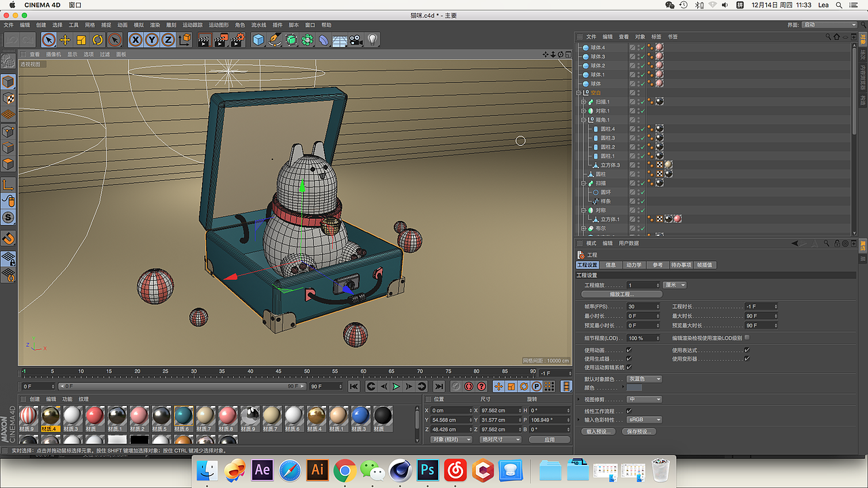
Task: Switch the coordinate system mode
Action: point(185,40)
